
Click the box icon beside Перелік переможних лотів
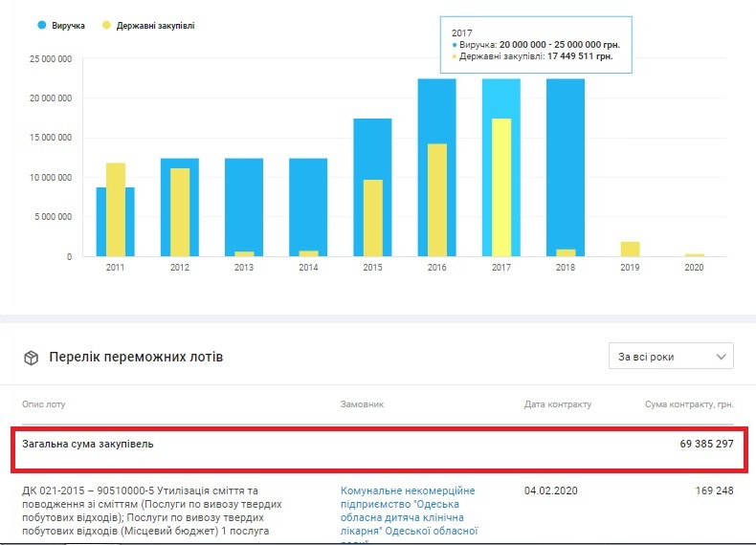pos(31,358)
